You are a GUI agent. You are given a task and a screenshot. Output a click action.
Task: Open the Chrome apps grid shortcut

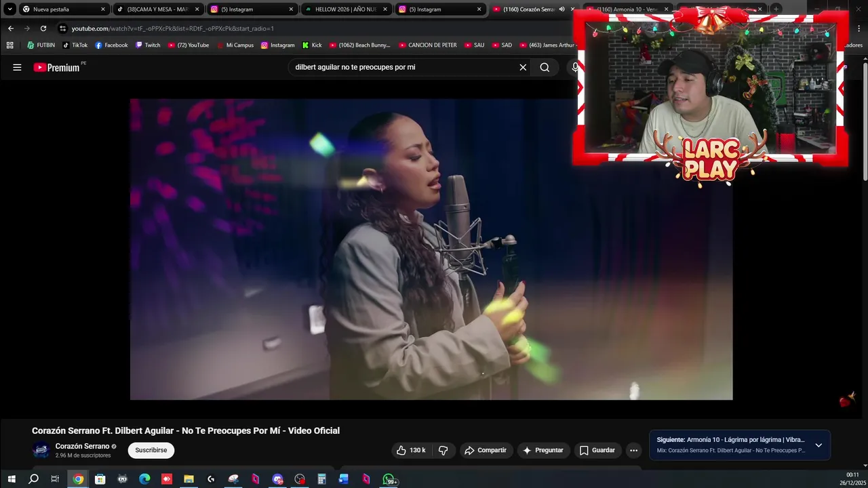[9, 45]
